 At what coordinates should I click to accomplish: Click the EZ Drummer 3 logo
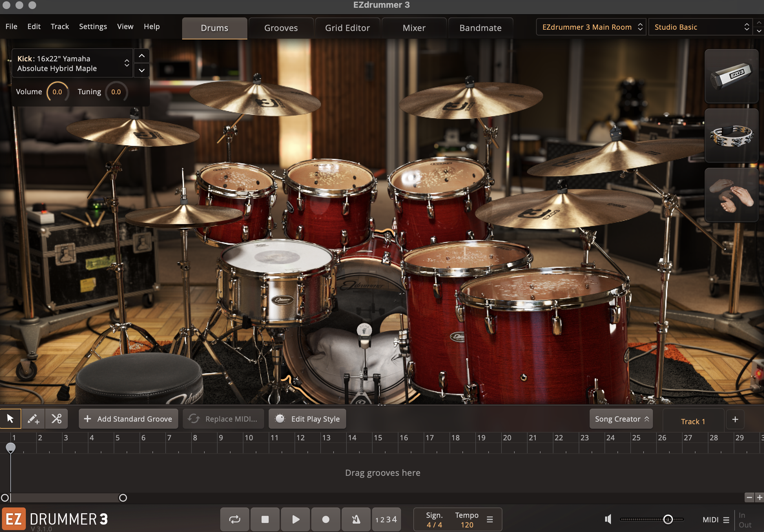55,519
